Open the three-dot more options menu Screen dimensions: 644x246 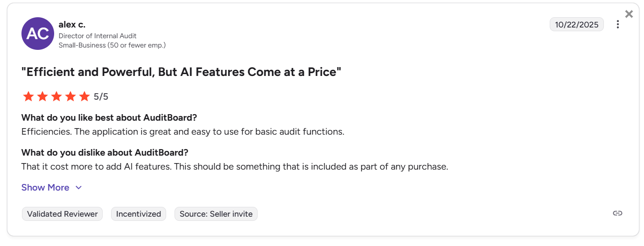pos(618,25)
